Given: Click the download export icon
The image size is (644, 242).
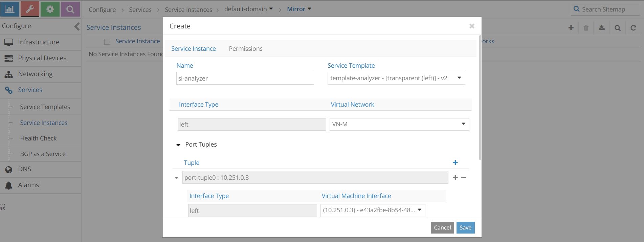Looking at the screenshot, I should pos(602,28).
